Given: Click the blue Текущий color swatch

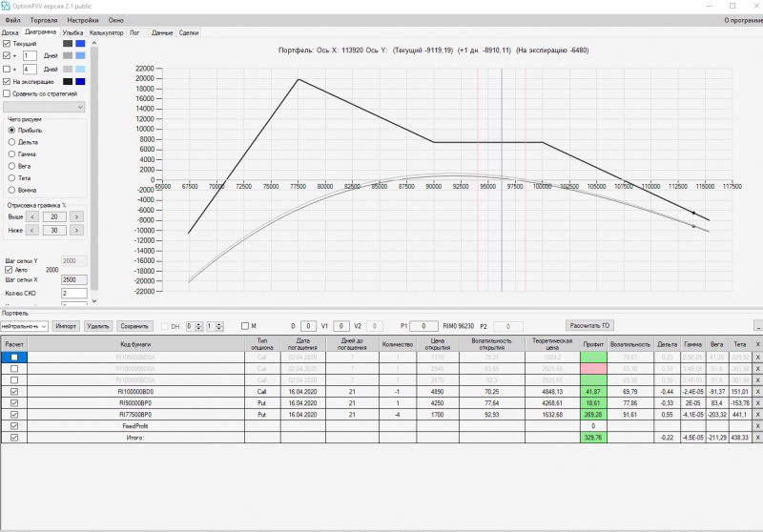Looking at the screenshot, I should pyautogui.click(x=80, y=43).
